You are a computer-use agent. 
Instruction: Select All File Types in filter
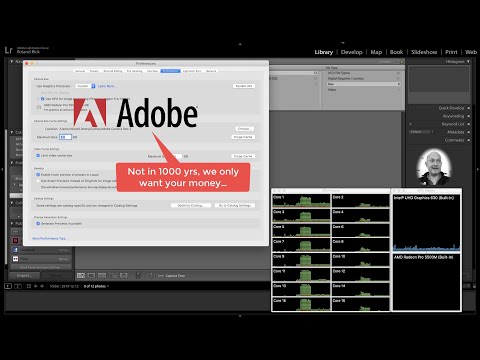click(x=363, y=73)
